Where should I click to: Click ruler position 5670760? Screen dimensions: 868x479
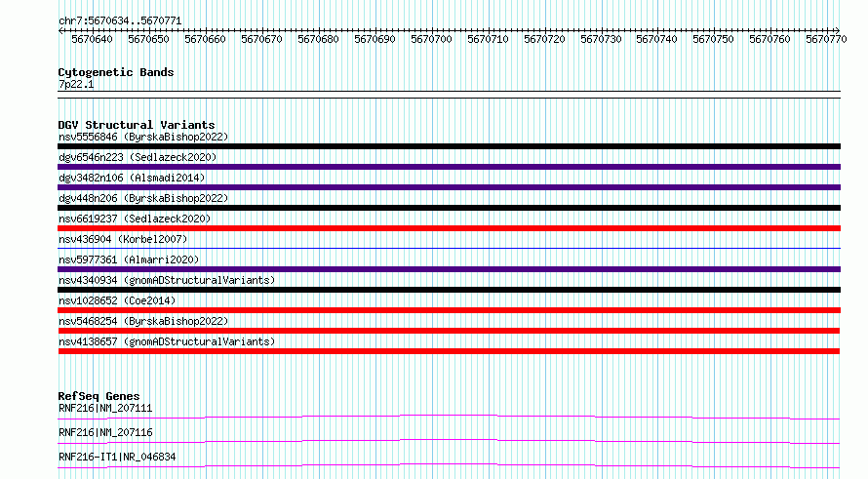(769, 39)
